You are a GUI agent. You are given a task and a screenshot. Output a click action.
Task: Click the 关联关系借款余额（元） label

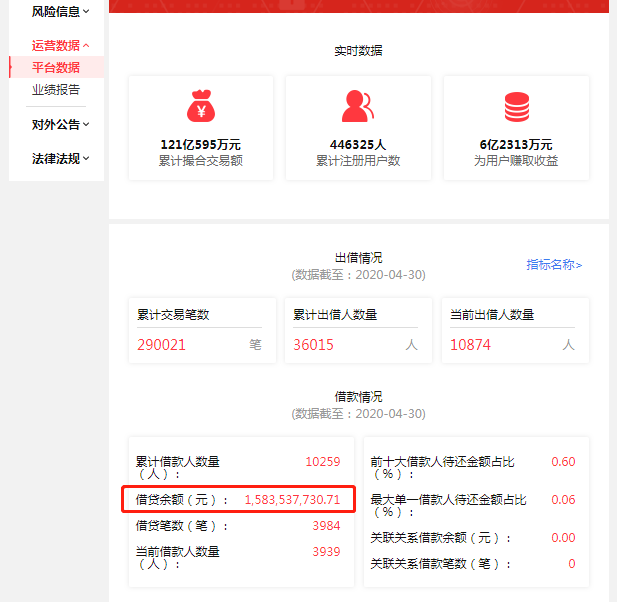pos(441,537)
